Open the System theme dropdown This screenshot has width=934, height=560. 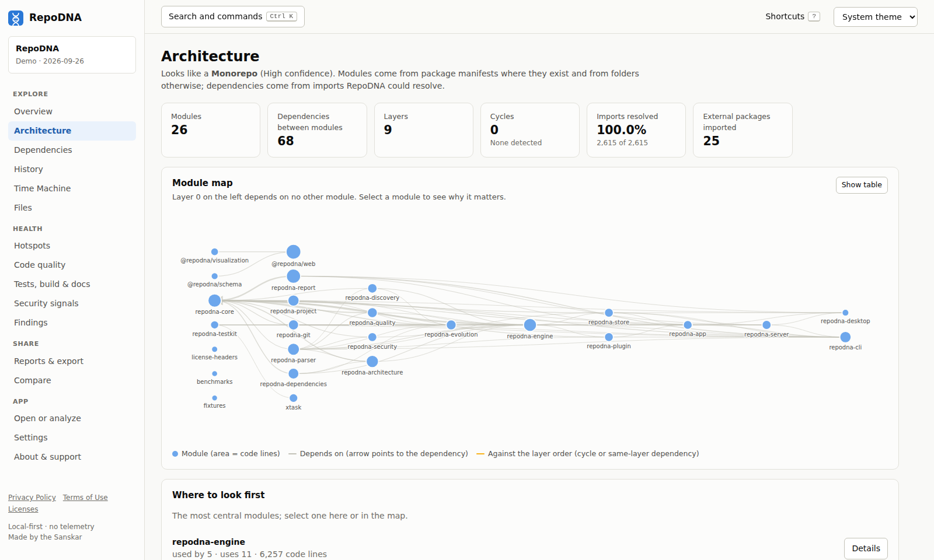876,17
